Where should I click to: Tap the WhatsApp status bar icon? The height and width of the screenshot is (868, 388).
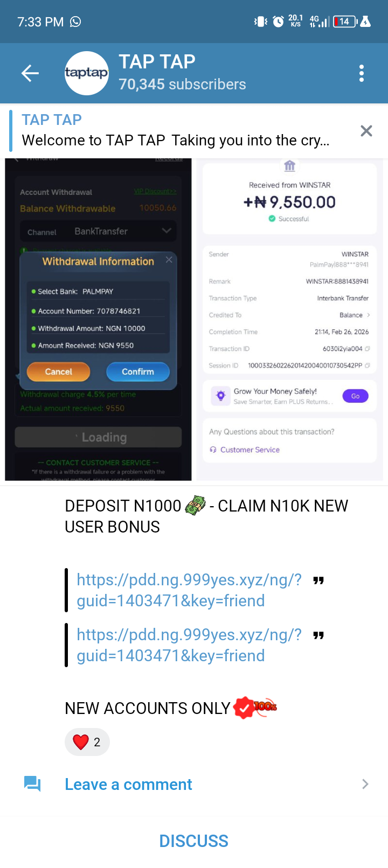(76, 22)
